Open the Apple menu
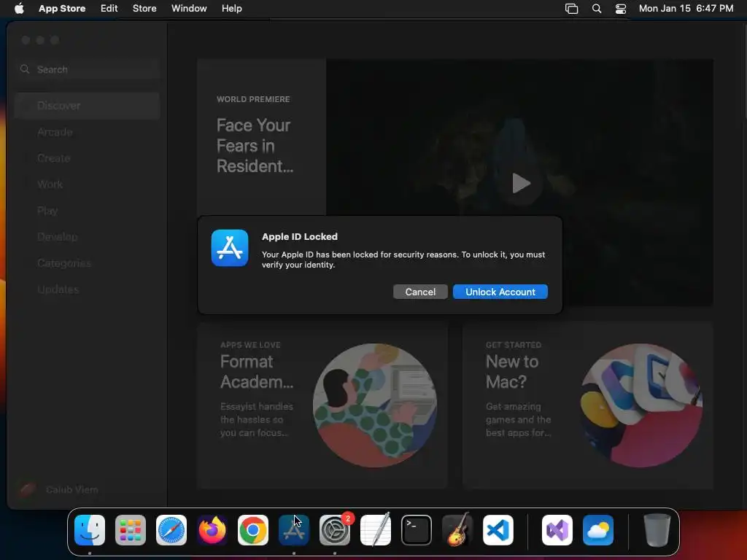This screenshot has width=747, height=560. pos(19,8)
